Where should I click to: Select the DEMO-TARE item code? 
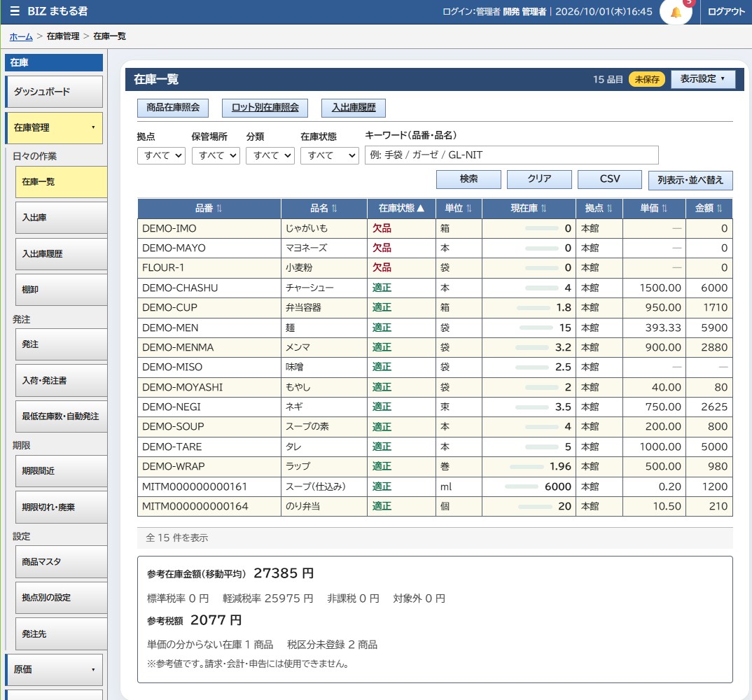pos(172,447)
